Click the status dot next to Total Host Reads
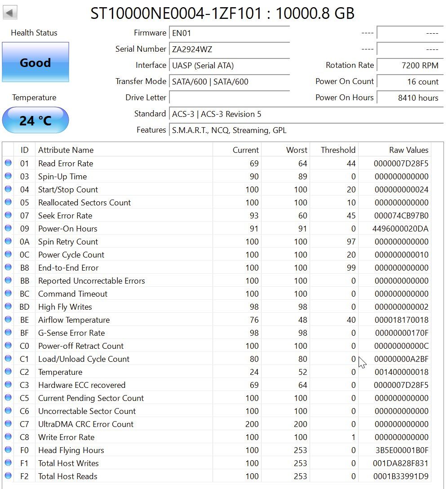 click(8, 476)
